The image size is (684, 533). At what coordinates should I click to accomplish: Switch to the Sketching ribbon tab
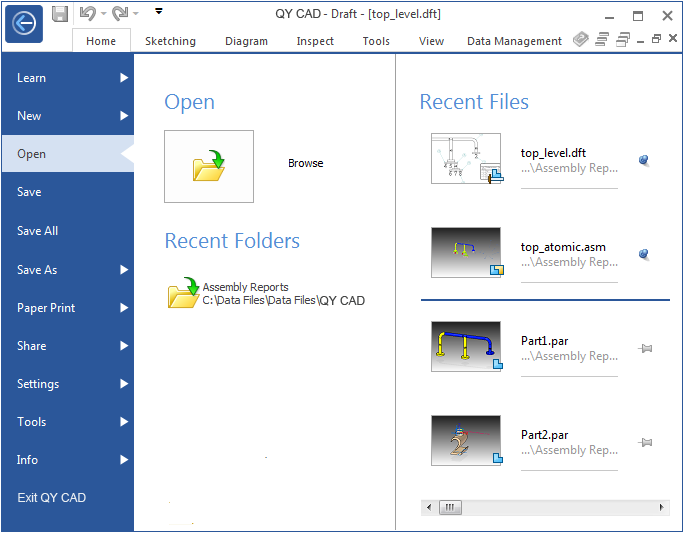(170, 41)
